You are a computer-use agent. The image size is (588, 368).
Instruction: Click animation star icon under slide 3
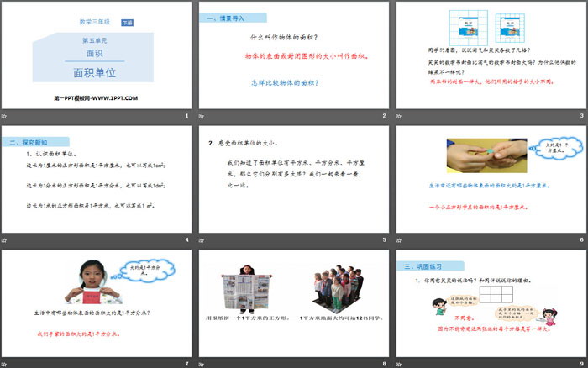tap(399, 116)
